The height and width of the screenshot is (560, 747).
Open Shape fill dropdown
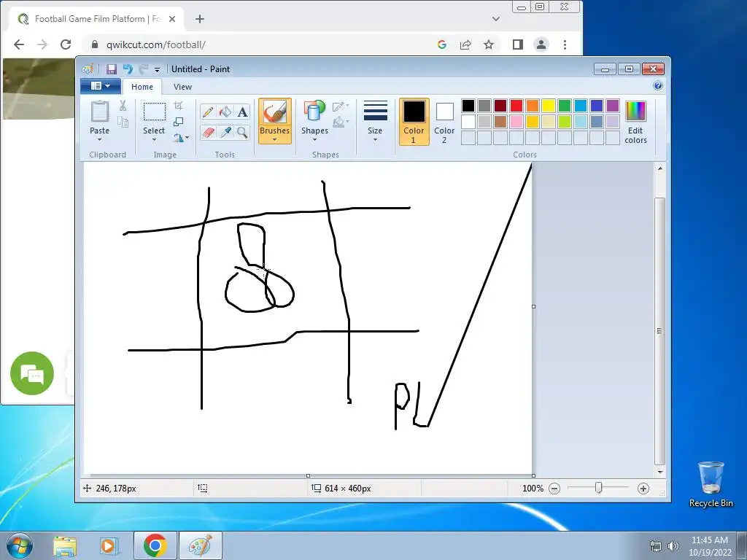click(341, 122)
